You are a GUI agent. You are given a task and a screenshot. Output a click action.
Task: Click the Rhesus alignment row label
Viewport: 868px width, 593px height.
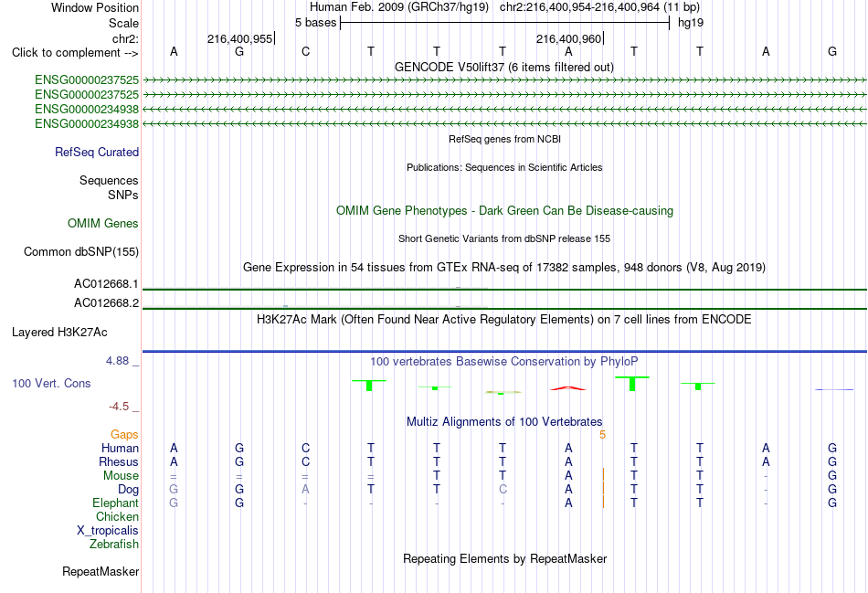coord(119,462)
